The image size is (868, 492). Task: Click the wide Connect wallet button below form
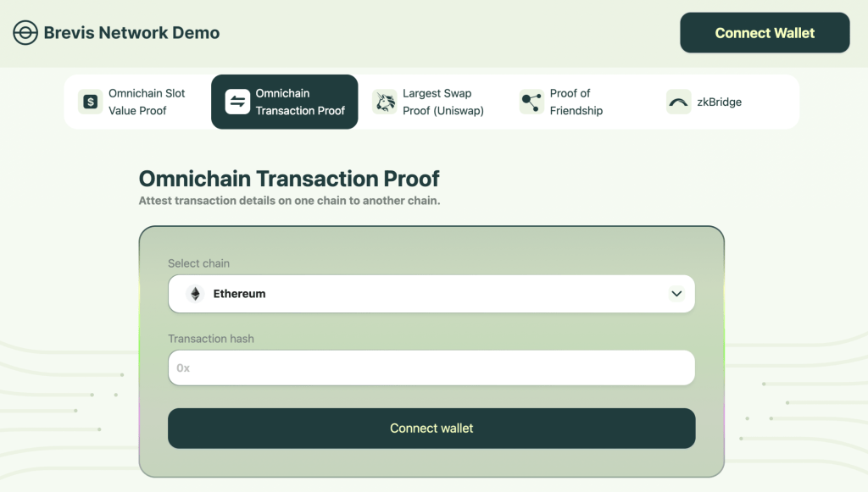[431, 428]
